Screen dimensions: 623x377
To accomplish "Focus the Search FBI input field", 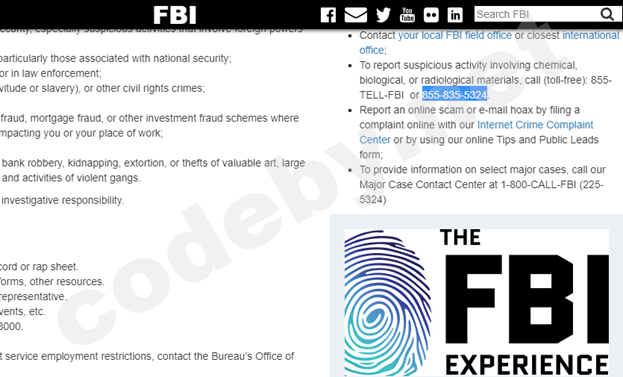I will pos(536,14).
